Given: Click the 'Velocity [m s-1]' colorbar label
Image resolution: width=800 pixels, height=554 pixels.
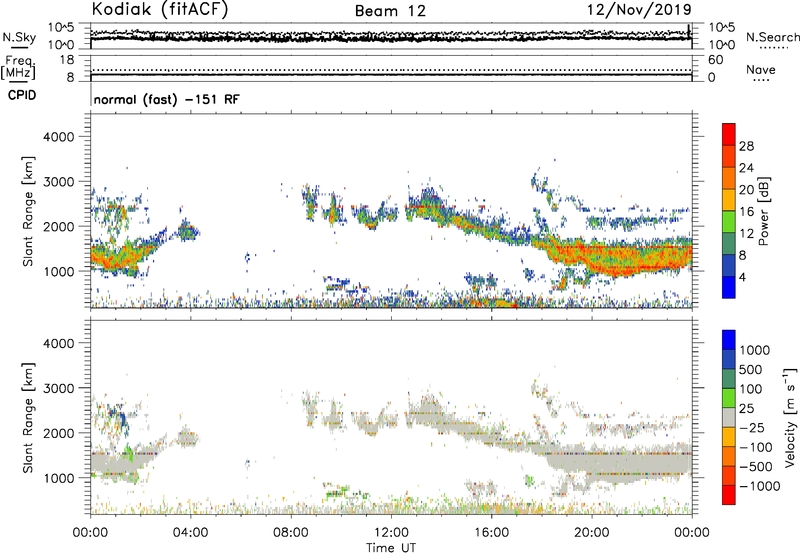Looking at the screenshot, I should pyautogui.click(x=790, y=417).
